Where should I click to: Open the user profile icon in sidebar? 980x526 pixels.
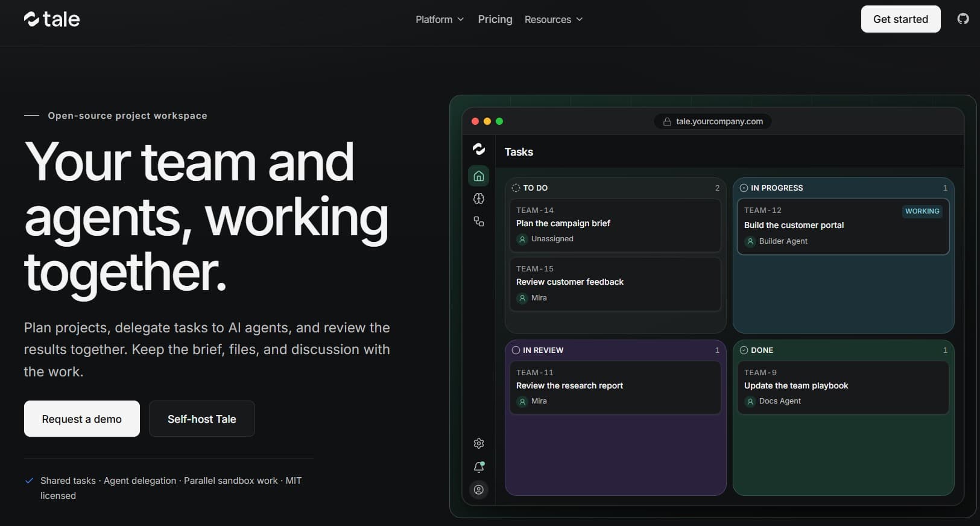(479, 490)
